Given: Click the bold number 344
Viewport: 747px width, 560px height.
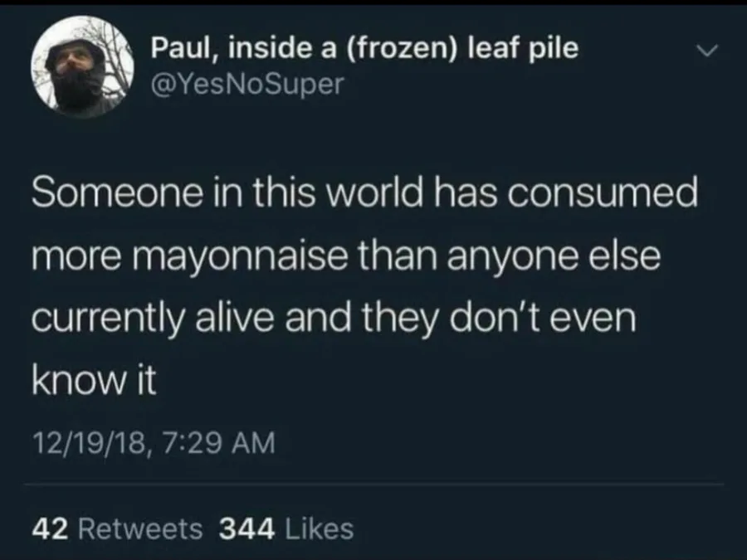Looking at the screenshot, I should point(247,528).
